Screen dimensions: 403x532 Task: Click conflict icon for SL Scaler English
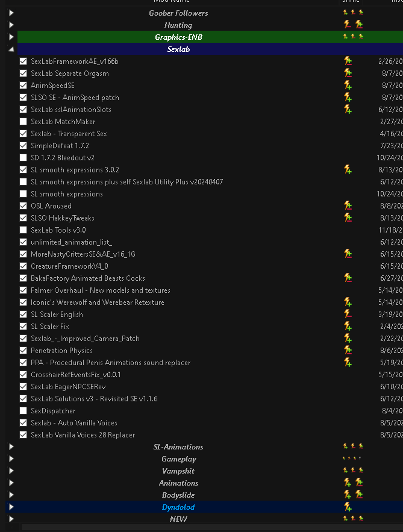point(348,314)
